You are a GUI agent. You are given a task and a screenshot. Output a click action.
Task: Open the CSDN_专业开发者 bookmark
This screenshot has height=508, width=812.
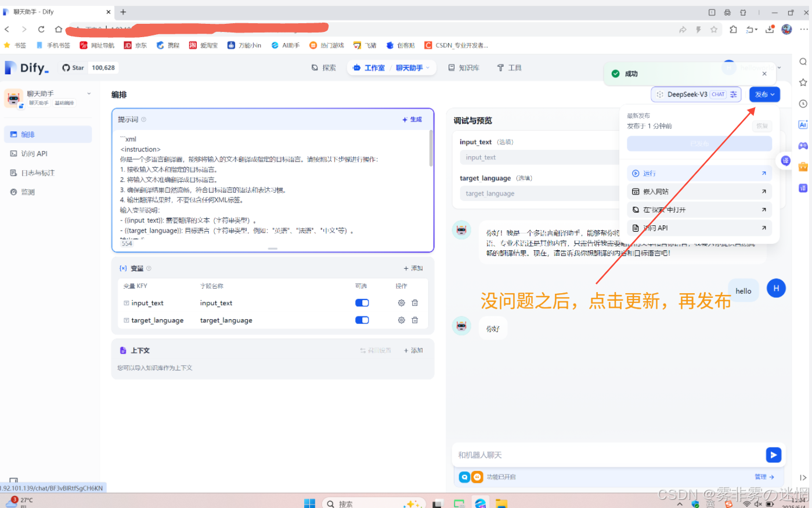(456, 45)
